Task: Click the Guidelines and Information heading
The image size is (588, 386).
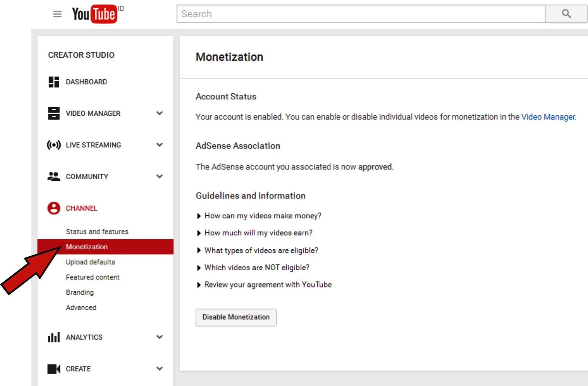Action: tap(251, 196)
